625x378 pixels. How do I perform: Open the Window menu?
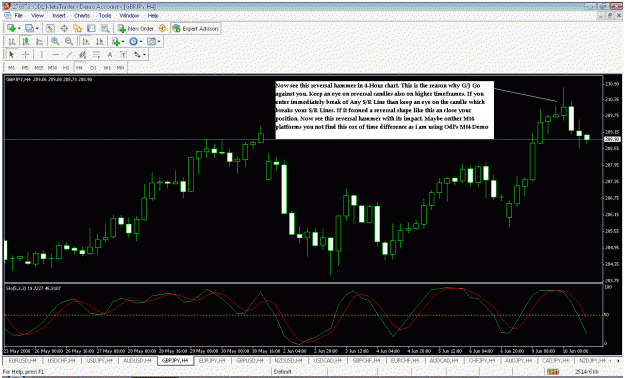[x=130, y=16]
